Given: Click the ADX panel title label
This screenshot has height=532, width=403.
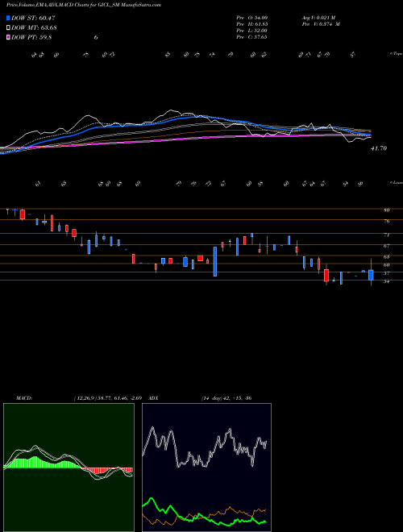Looking at the screenshot, I should tap(154, 398).
